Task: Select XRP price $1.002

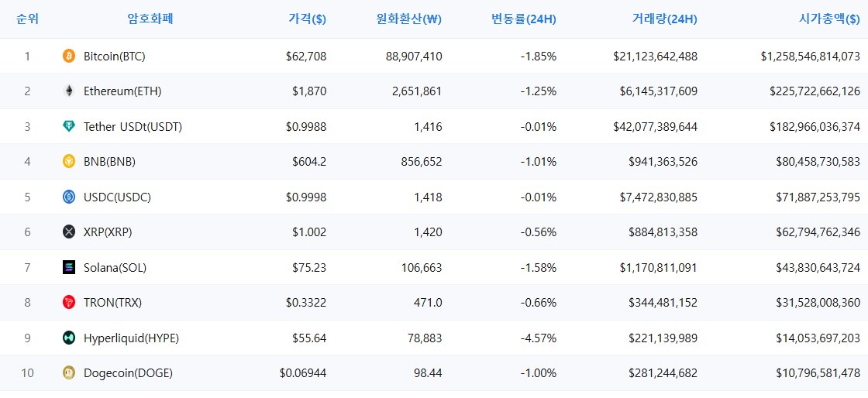Action: coord(309,232)
